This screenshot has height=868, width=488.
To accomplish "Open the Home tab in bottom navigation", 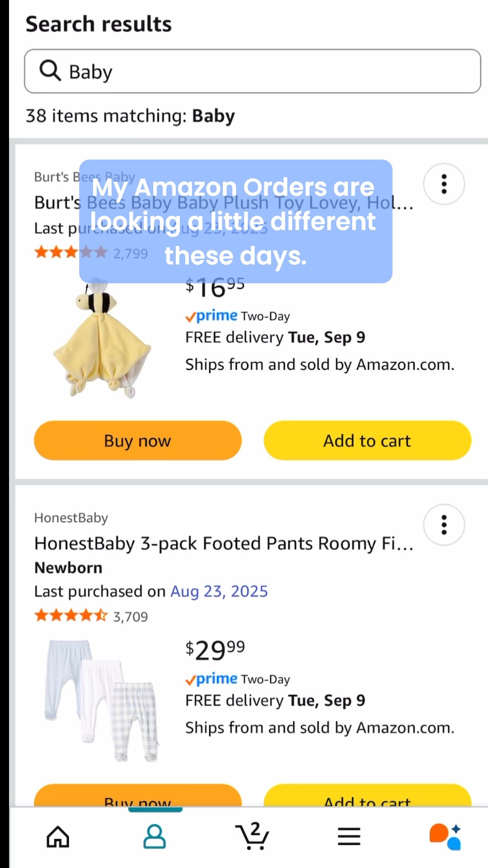I will [57, 836].
